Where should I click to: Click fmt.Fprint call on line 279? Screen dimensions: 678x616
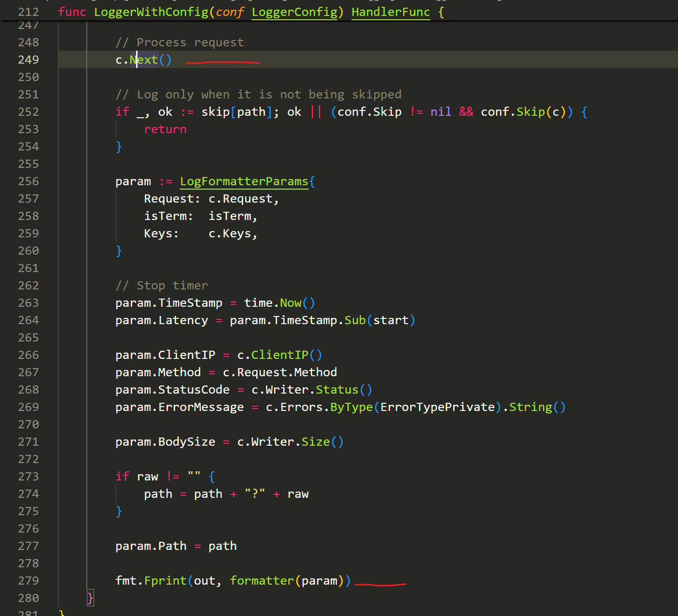(151, 581)
